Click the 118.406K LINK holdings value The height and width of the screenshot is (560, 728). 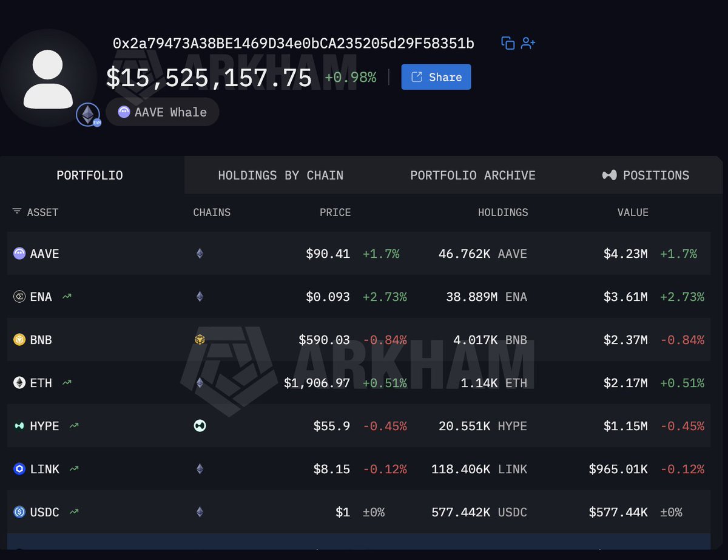pyautogui.click(x=479, y=469)
